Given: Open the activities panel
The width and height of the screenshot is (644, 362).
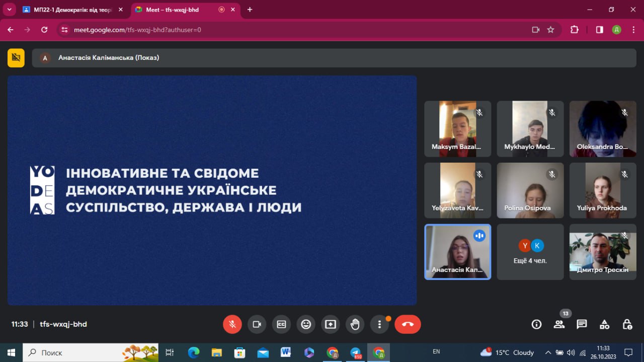Looking at the screenshot, I should coord(604,324).
